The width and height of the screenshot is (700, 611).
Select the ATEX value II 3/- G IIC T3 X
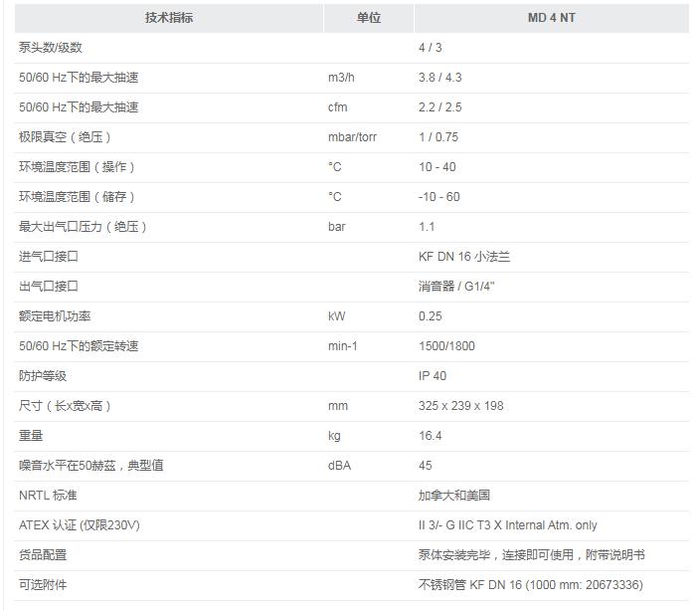(460, 525)
